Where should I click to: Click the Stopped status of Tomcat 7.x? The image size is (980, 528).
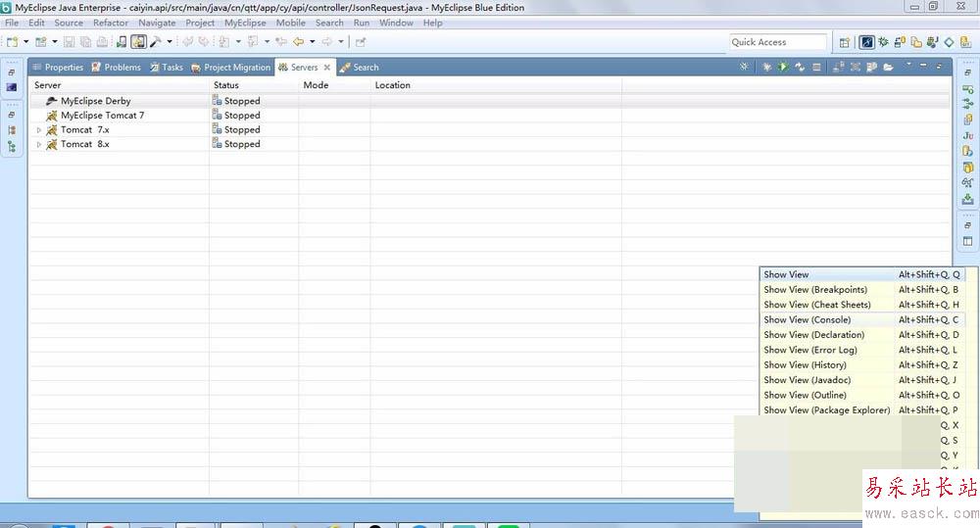click(x=236, y=129)
